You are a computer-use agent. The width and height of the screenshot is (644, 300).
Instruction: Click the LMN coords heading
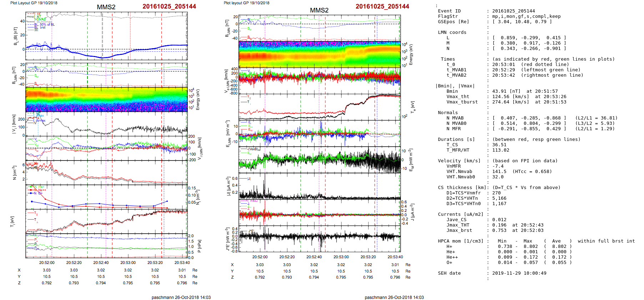[x=452, y=32]
